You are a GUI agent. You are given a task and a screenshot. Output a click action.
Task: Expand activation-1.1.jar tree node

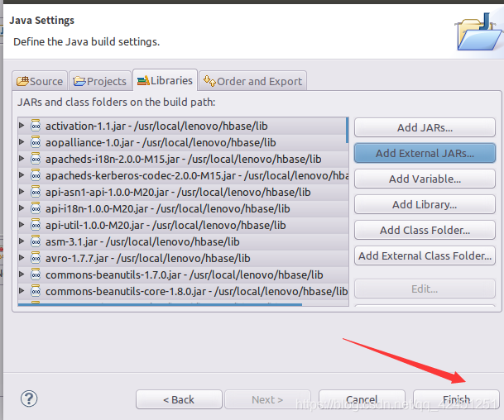22,125
